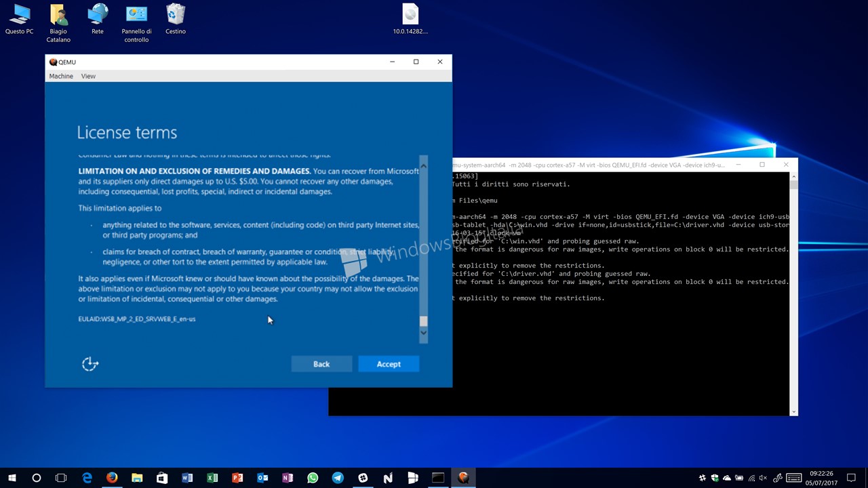The image size is (868, 488).
Task: Click the muted volume tray icon
Action: point(763,478)
